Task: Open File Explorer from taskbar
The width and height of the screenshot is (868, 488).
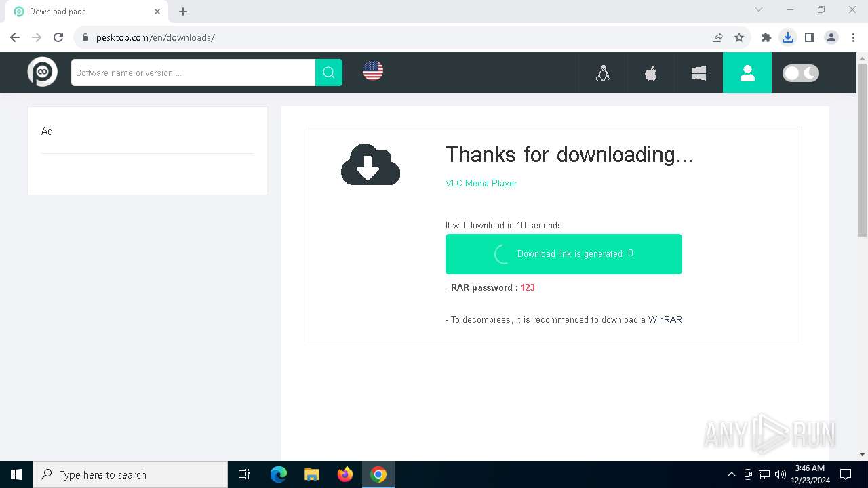Action: (x=312, y=474)
